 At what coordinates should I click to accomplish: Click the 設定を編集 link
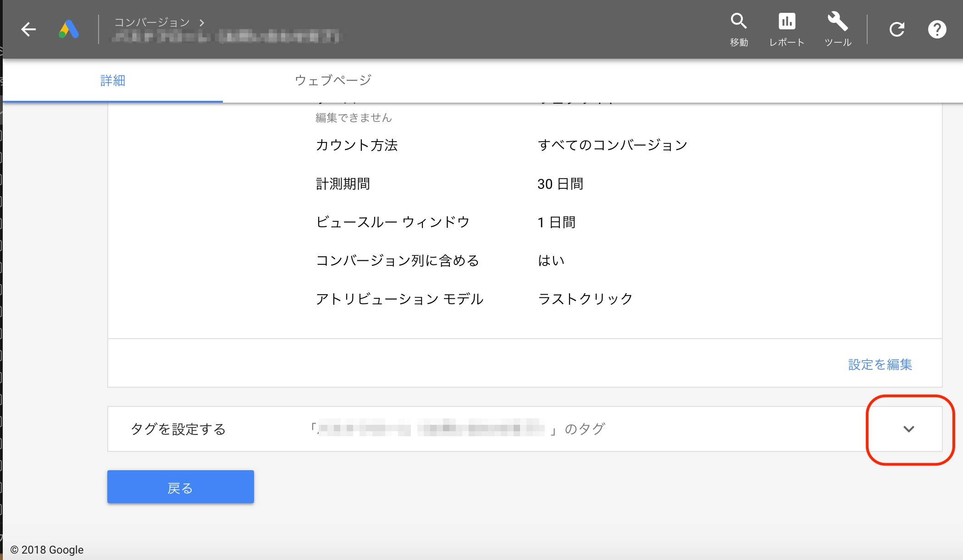(x=880, y=364)
